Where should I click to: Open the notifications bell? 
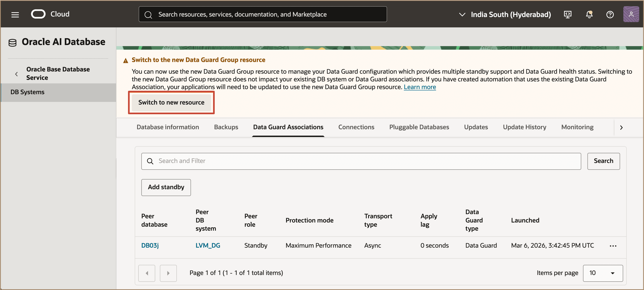point(589,14)
